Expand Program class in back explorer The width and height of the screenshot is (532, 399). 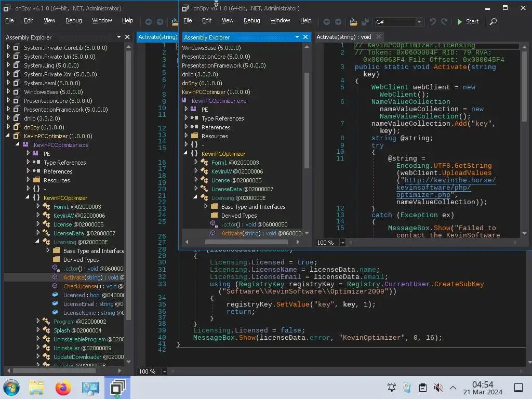click(x=38, y=321)
